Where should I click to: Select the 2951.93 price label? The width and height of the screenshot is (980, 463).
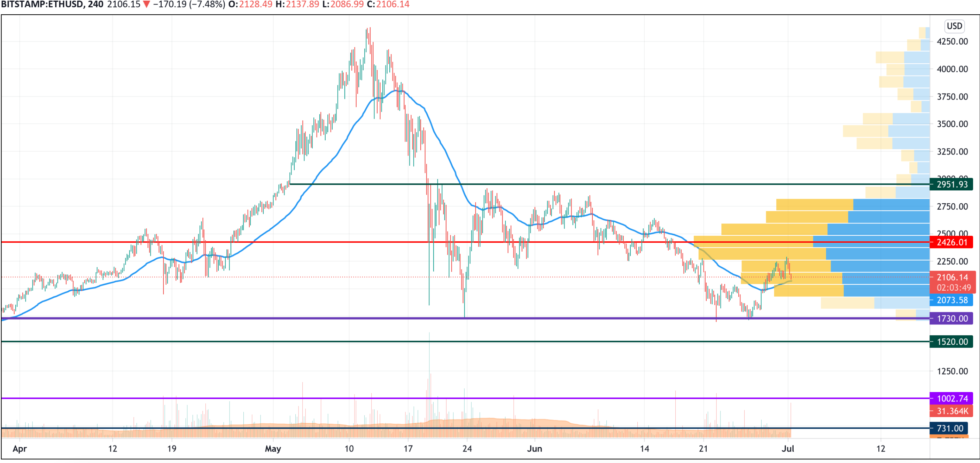tap(951, 185)
